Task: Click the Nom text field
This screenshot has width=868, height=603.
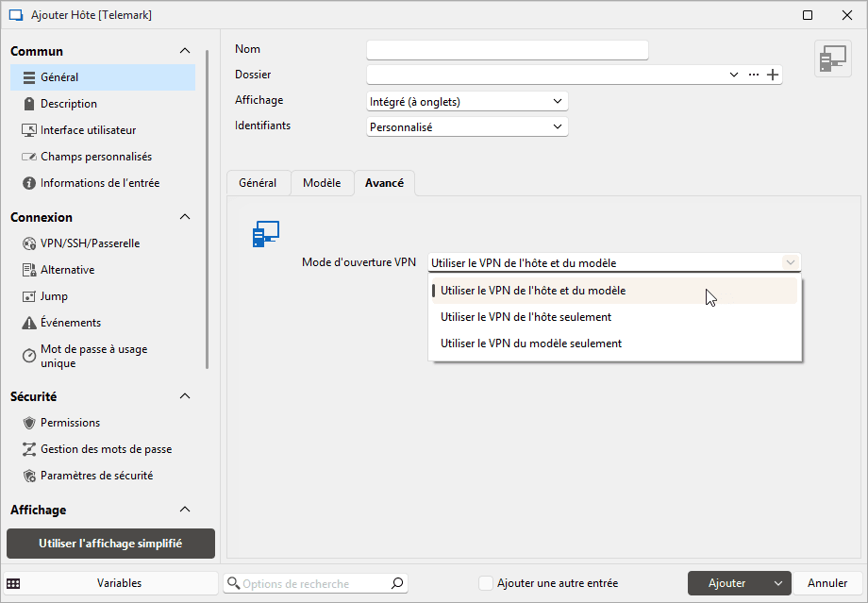Action: 507,50
